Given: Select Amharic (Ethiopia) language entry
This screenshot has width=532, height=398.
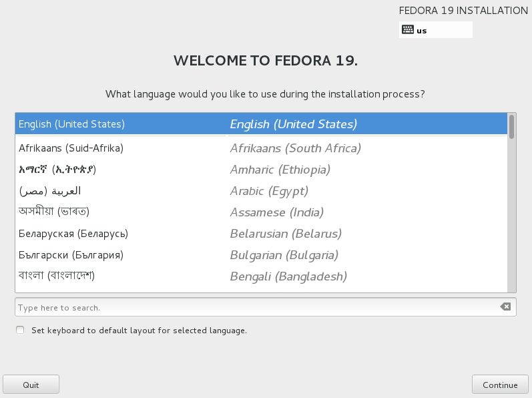Looking at the screenshot, I should pos(261,170).
